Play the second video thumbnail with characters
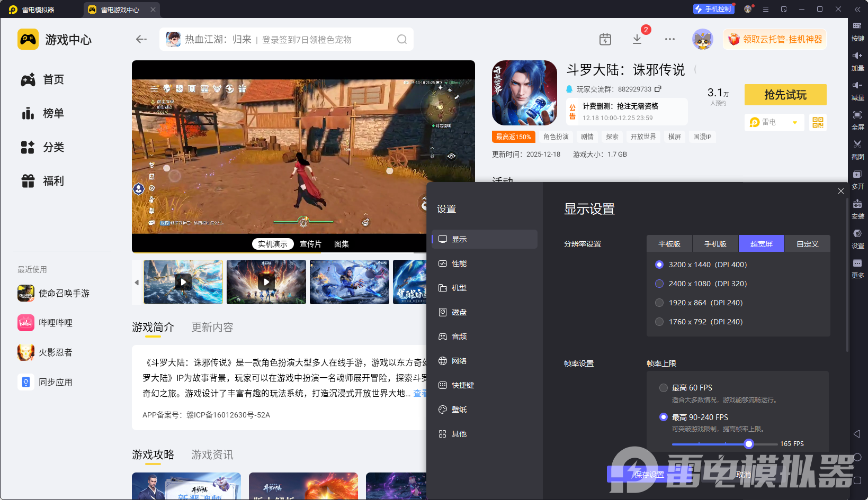This screenshot has width=868, height=500. point(266,282)
